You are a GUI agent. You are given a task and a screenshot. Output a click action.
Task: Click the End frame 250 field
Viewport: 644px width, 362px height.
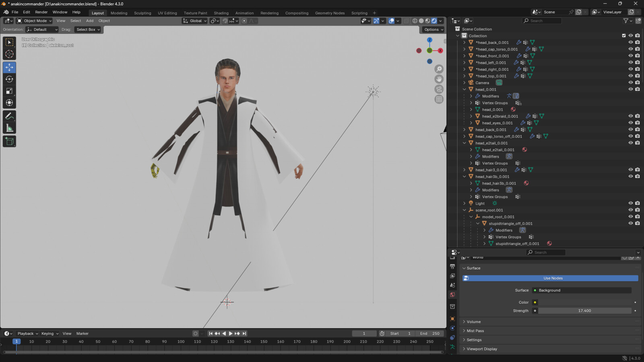[429, 333]
